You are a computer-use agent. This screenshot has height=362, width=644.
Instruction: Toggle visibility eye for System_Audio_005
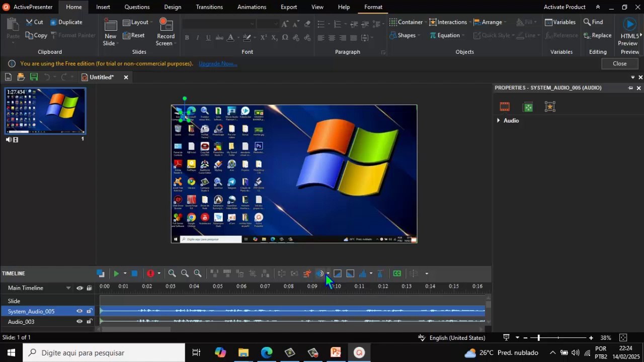click(x=79, y=311)
